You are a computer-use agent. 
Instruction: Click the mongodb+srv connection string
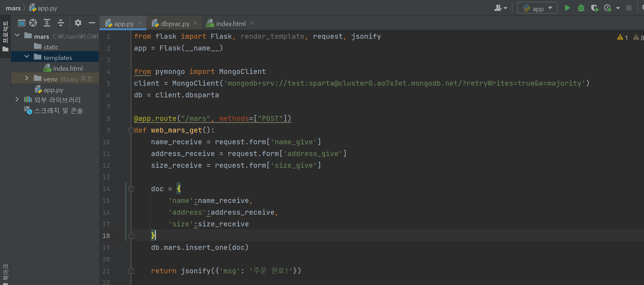[x=405, y=84]
